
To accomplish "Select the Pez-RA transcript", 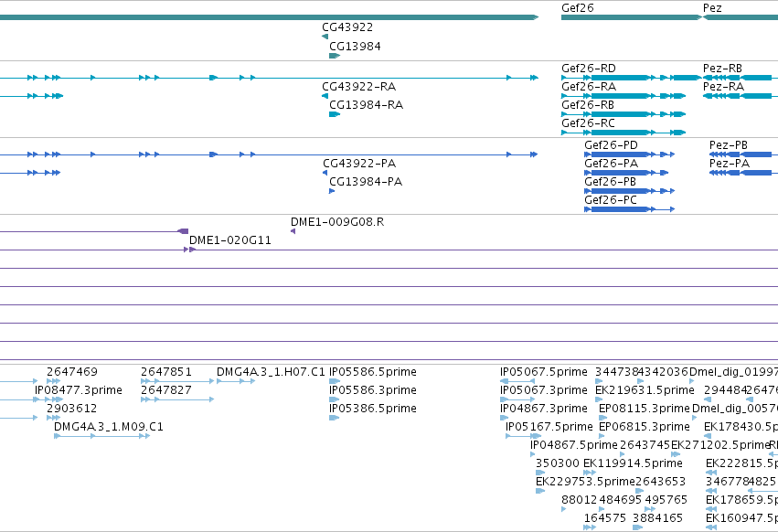I will (x=741, y=96).
